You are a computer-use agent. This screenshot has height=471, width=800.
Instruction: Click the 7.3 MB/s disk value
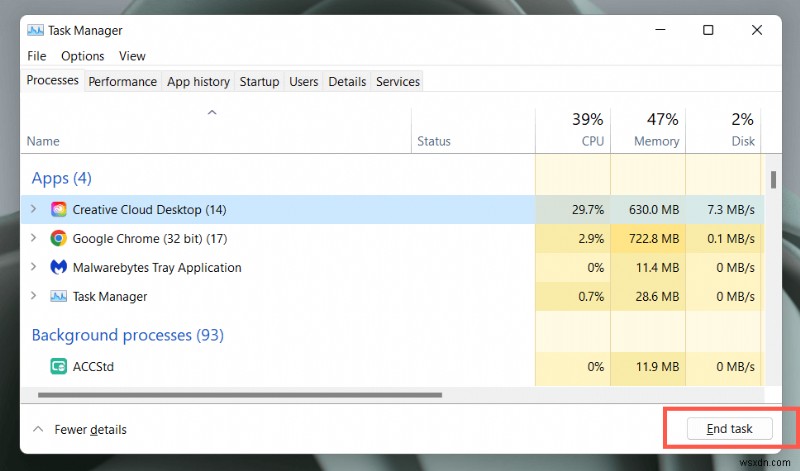pos(731,210)
